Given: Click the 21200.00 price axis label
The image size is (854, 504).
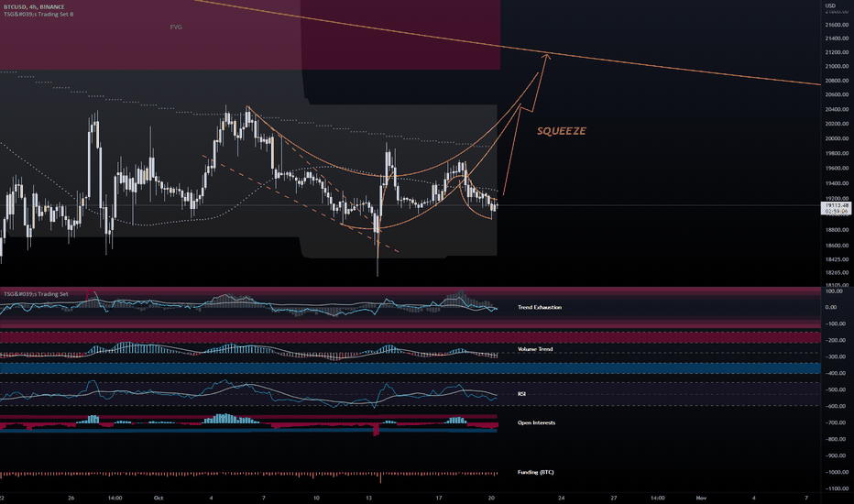Looking at the screenshot, I should coord(838,52).
